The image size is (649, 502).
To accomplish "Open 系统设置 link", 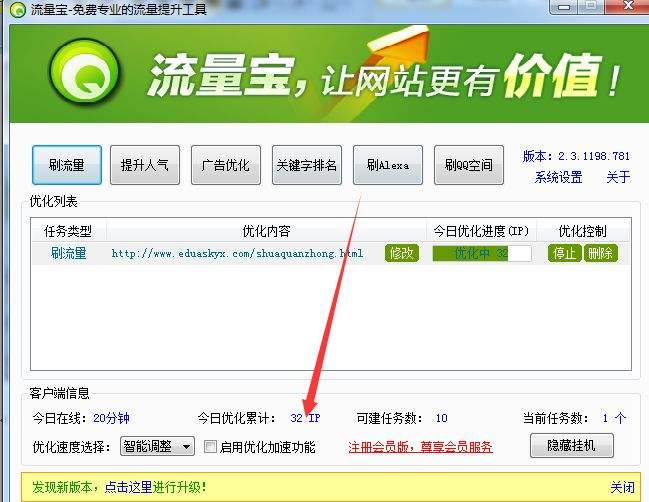I will pos(558,177).
